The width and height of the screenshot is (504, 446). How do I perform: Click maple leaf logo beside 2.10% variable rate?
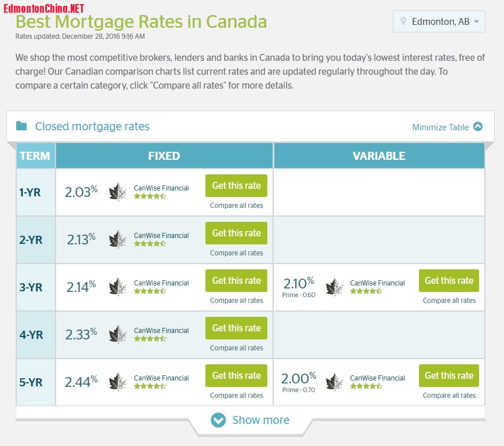tap(334, 287)
